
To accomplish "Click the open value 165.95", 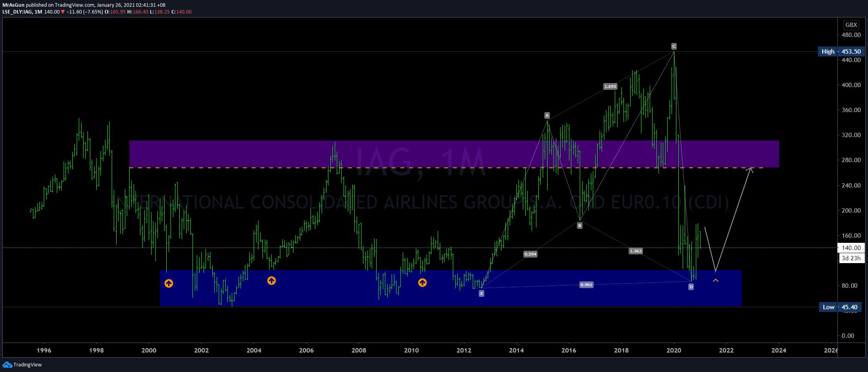I will click(x=118, y=12).
